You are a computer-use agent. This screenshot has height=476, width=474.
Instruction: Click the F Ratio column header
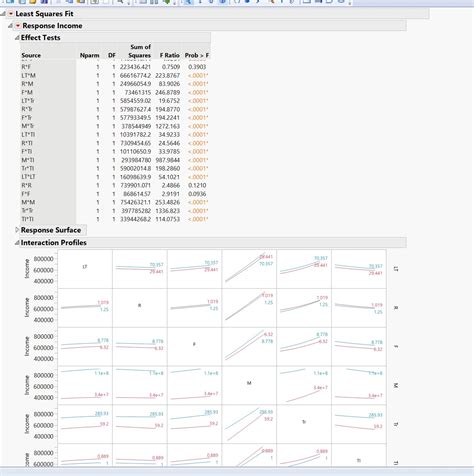click(169, 55)
